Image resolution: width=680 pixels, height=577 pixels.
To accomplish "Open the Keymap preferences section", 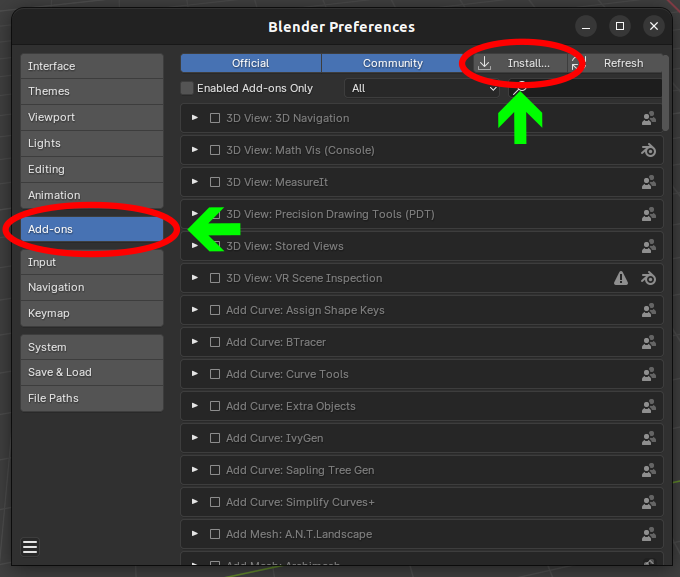I will tap(92, 313).
